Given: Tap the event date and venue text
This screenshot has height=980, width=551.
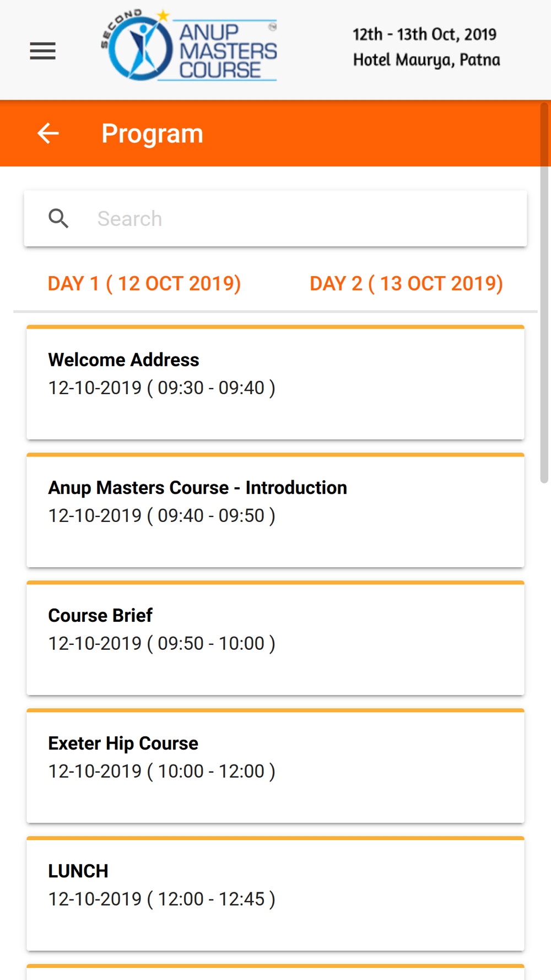Looking at the screenshot, I should click(x=426, y=47).
